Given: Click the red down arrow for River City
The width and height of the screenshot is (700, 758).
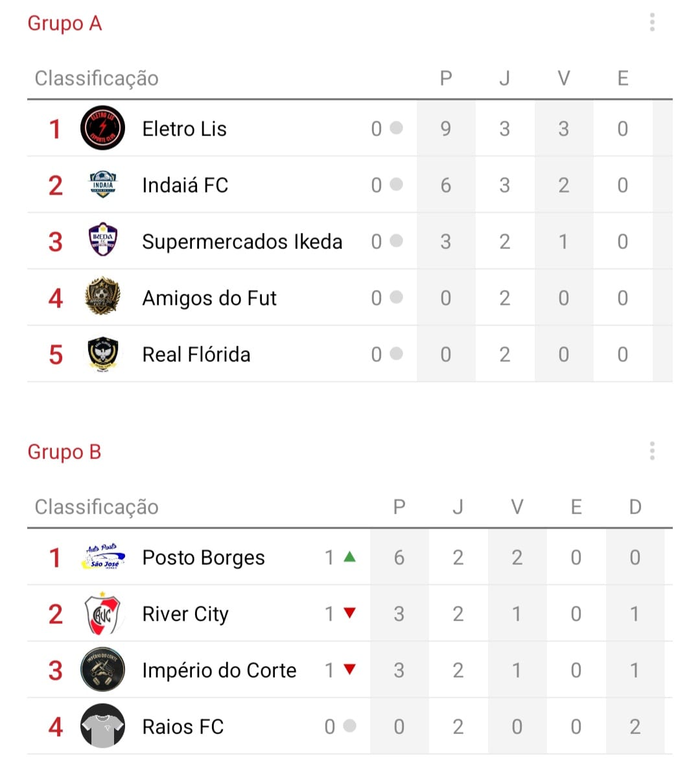Looking at the screenshot, I should point(349,613).
